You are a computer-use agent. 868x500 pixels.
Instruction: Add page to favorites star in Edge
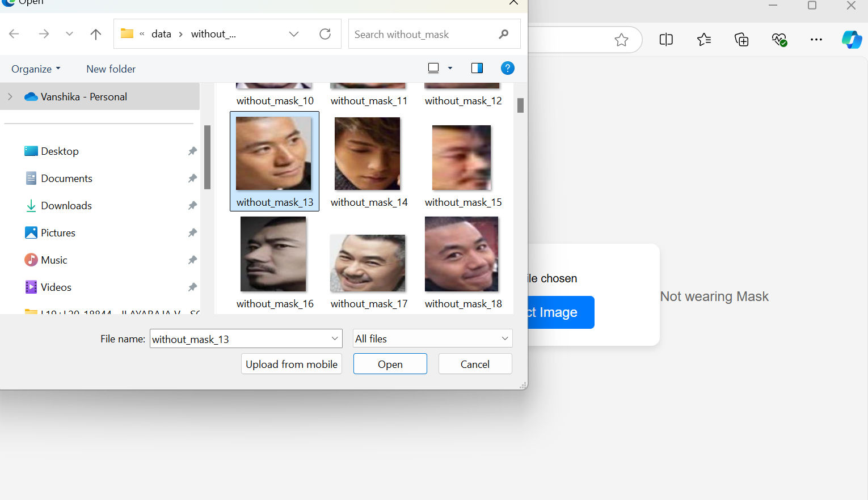tap(621, 40)
